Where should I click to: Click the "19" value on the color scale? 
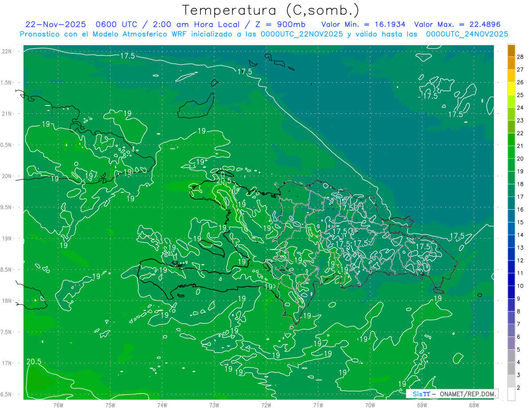pyautogui.click(x=520, y=171)
